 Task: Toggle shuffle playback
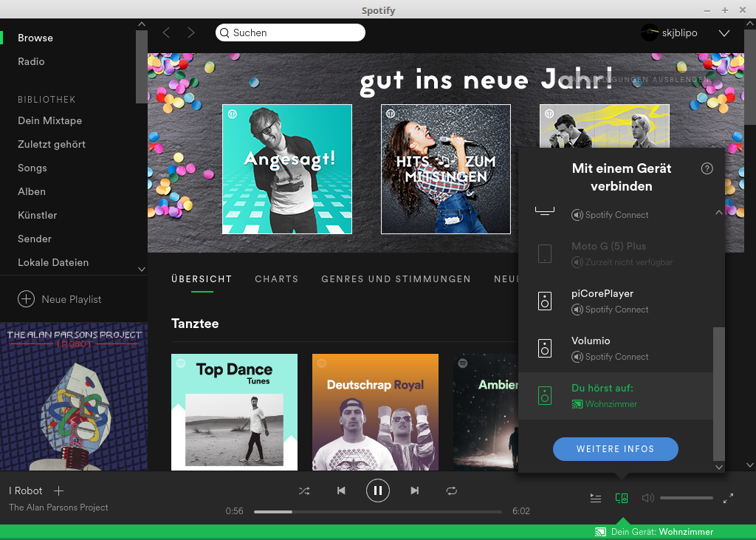[304, 491]
